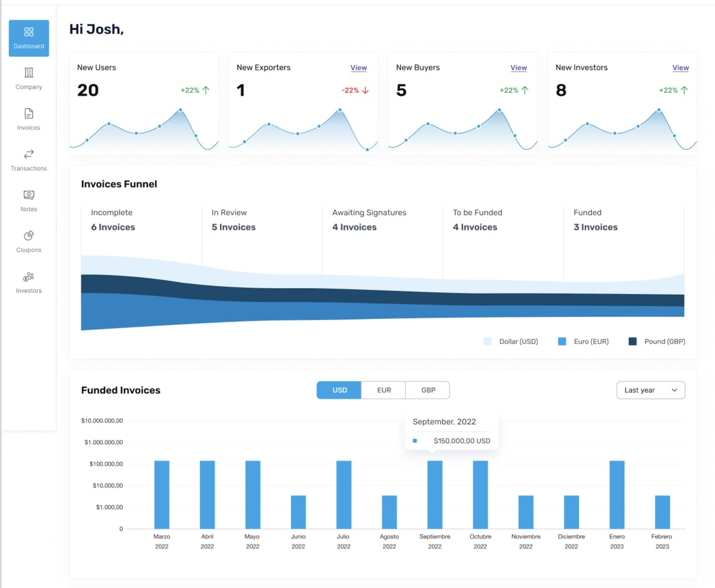Switch to the EUR currency tab
The width and height of the screenshot is (715, 588).
[x=384, y=390]
